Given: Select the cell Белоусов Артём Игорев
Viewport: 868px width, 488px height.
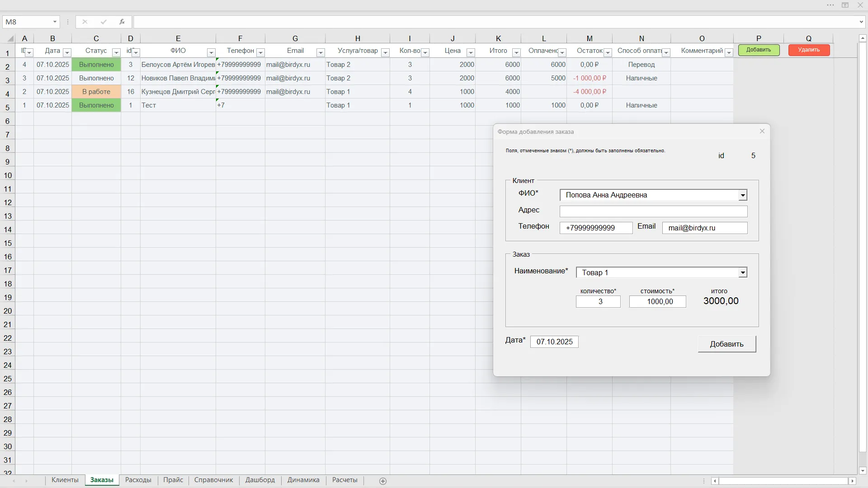Looking at the screenshot, I should pos(178,65).
